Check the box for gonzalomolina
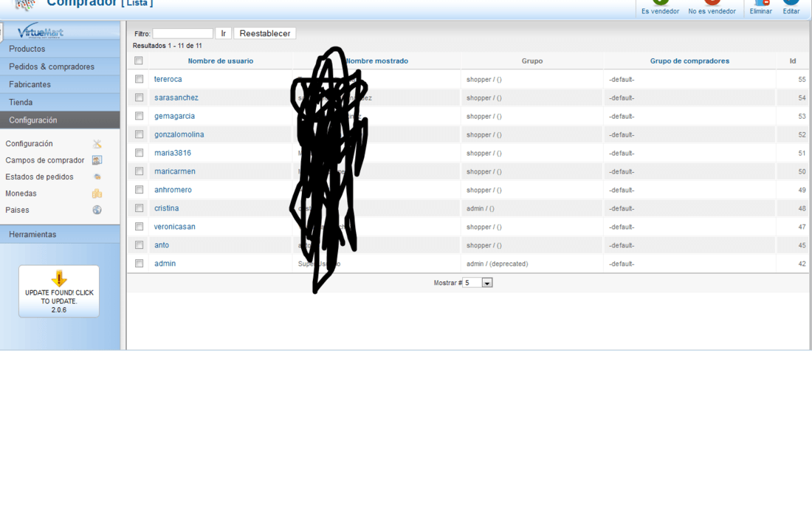Screen dimensions: 812x531 pos(140,134)
